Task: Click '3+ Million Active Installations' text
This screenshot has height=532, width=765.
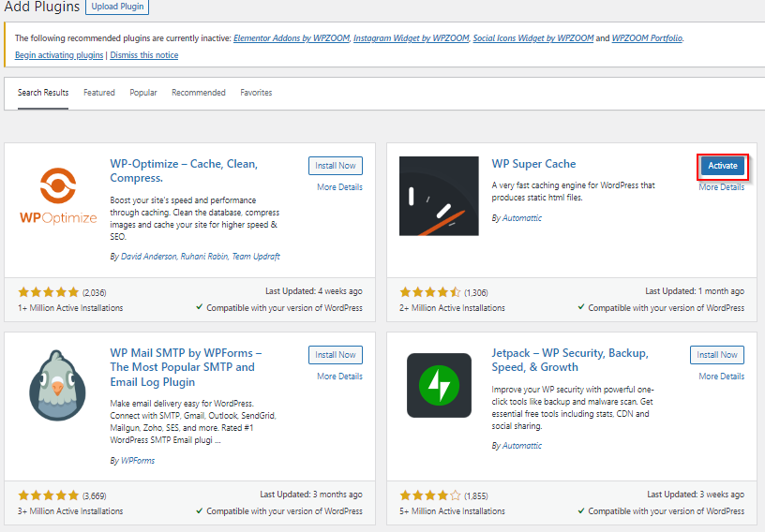Action: (70, 511)
